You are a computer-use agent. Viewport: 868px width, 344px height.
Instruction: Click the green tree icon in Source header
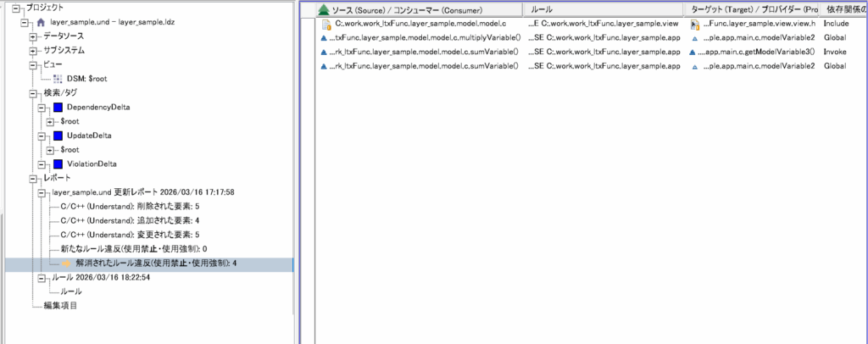click(x=323, y=10)
